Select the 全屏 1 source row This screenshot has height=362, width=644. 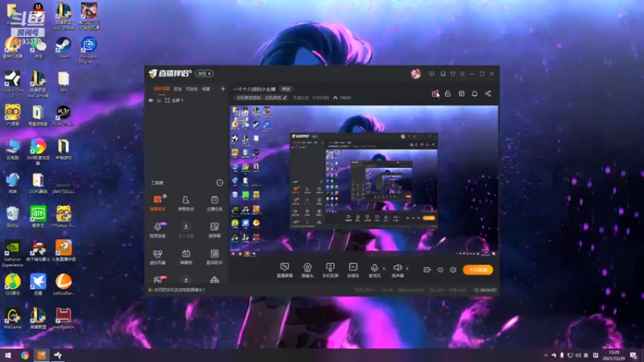(x=187, y=100)
